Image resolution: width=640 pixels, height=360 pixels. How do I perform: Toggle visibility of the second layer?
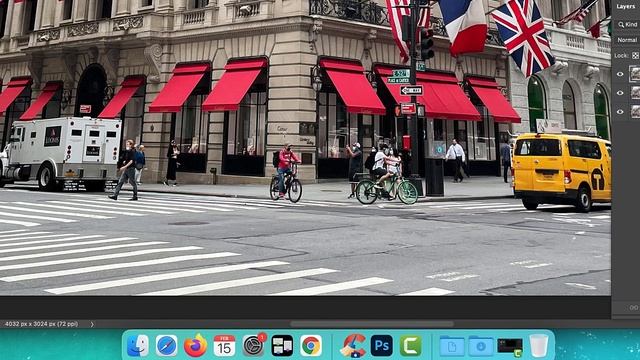(620, 93)
